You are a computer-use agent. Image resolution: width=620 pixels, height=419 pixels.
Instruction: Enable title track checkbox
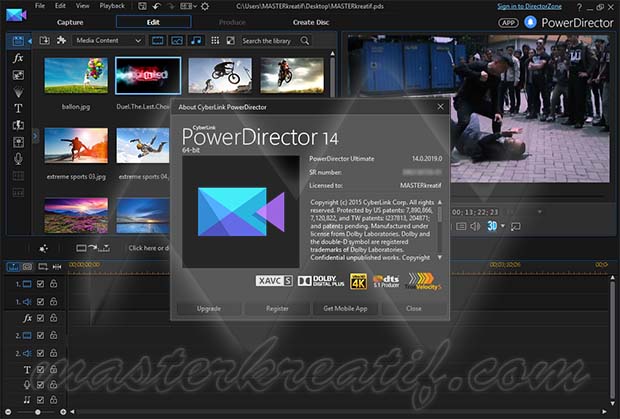point(40,370)
